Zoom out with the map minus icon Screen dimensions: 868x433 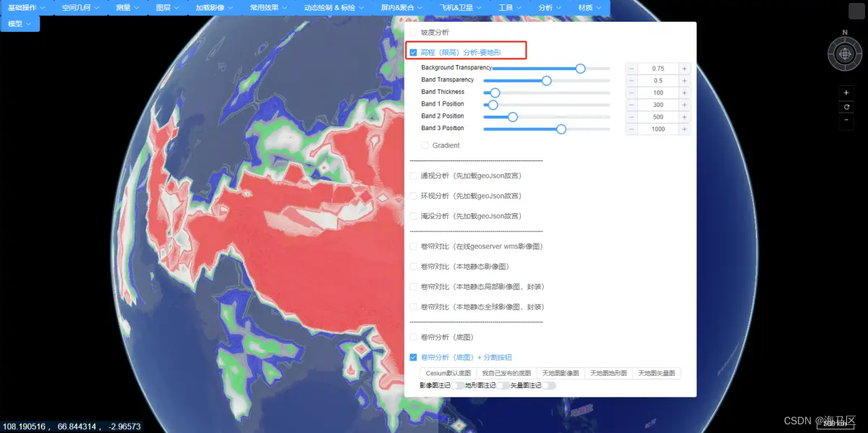tap(846, 120)
